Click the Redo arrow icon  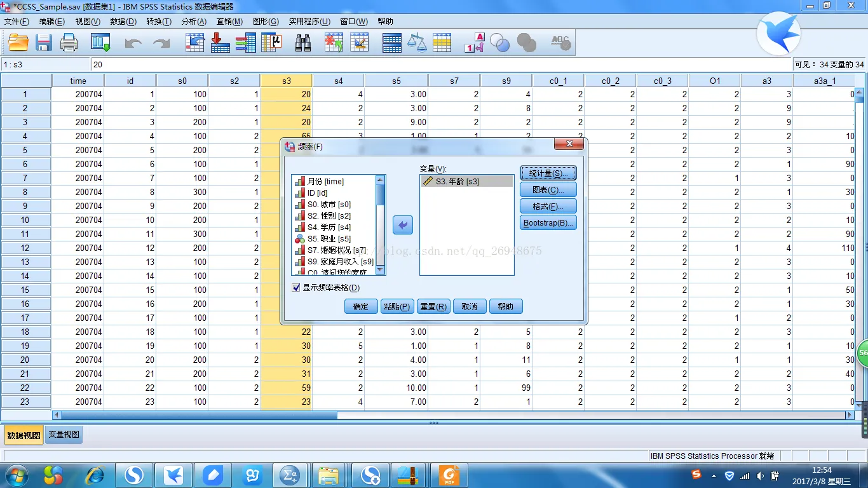click(161, 43)
